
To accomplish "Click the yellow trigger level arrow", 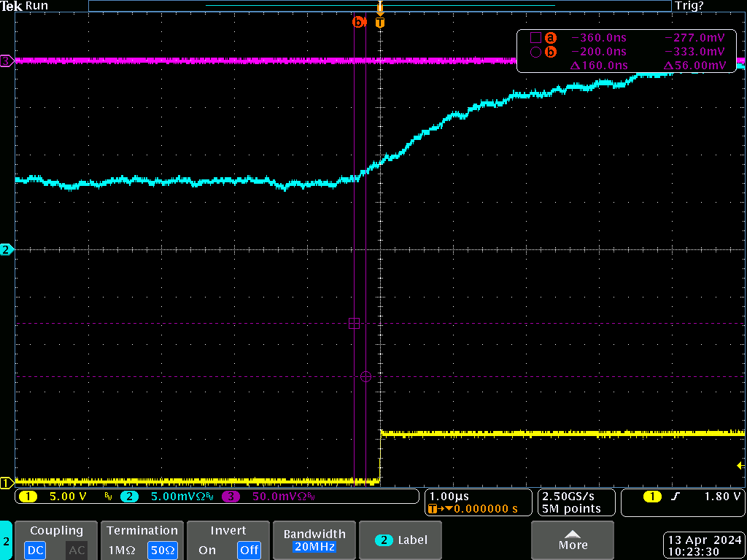I will pos(741,465).
